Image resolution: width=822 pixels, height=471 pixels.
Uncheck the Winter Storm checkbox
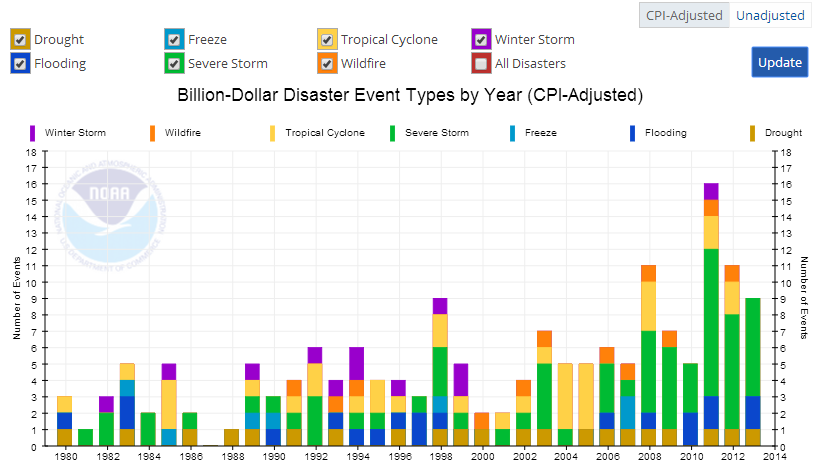coord(481,39)
